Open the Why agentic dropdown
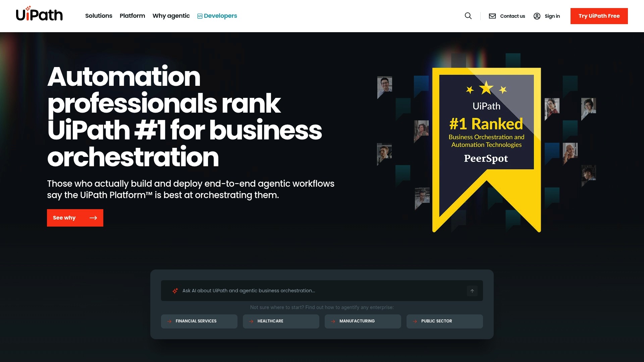This screenshot has height=362, width=644. (x=171, y=16)
